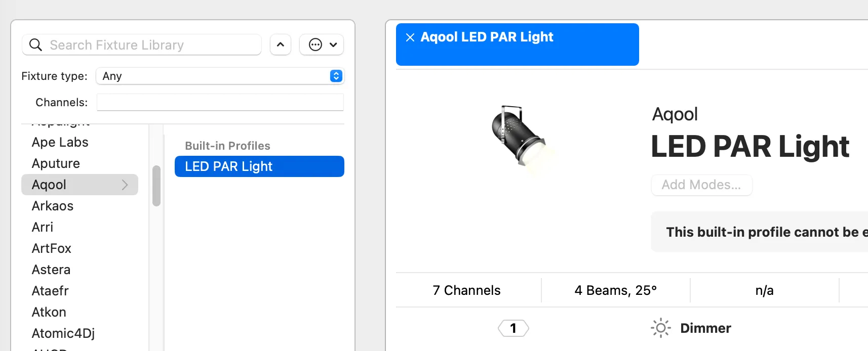Click the manufacturer list scrollbar
The width and height of the screenshot is (868, 351).
[156, 186]
